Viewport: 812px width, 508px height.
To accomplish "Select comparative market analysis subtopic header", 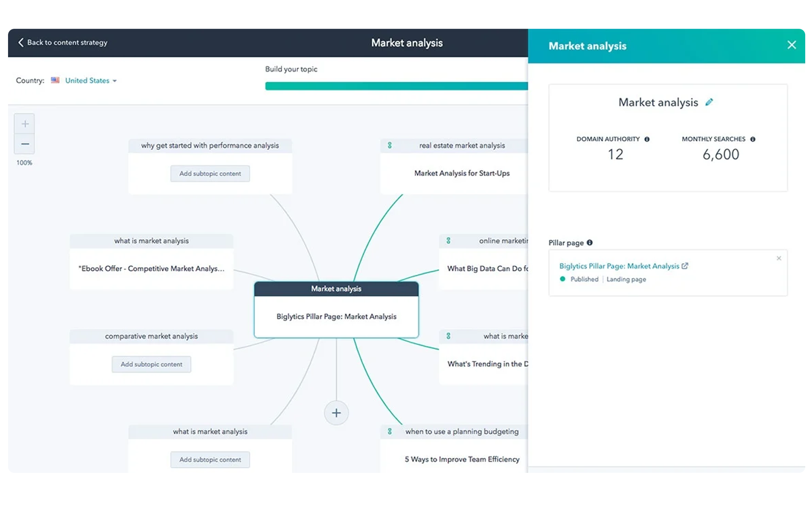I will pos(151,336).
